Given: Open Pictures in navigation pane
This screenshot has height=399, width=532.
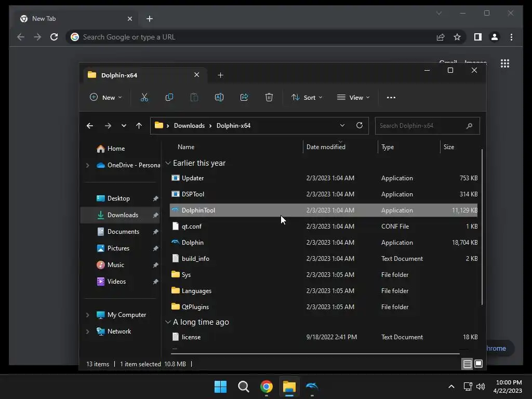Looking at the screenshot, I should click(118, 248).
